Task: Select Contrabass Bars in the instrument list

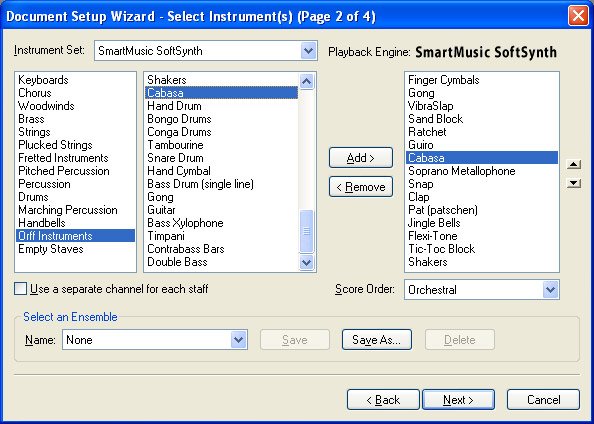Action: pos(222,249)
